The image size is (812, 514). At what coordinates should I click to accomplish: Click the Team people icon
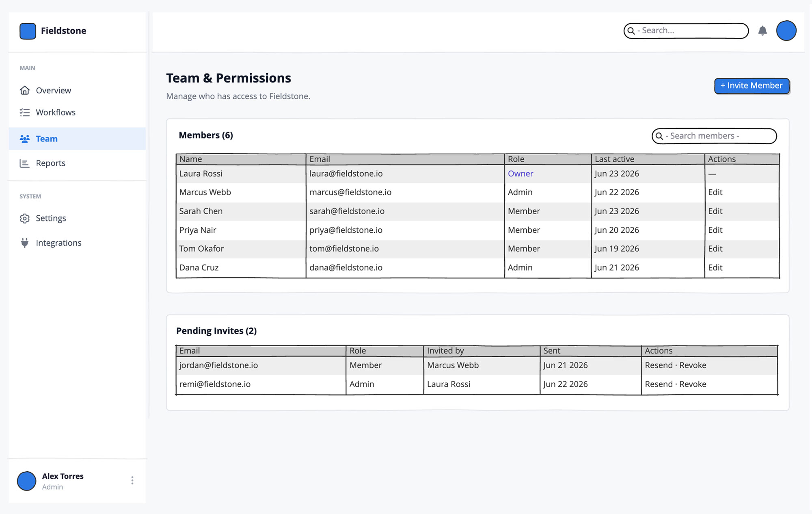(25, 139)
